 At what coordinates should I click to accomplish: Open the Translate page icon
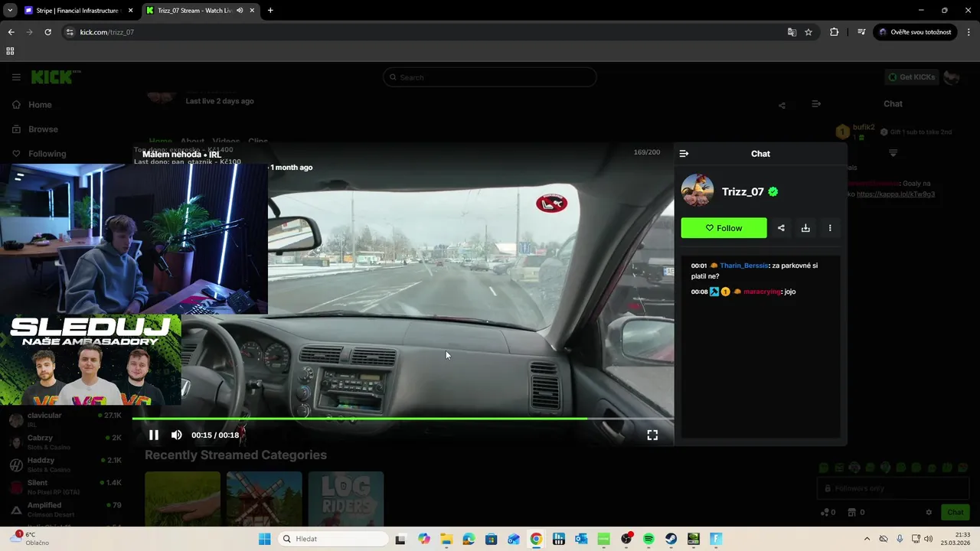(792, 32)
